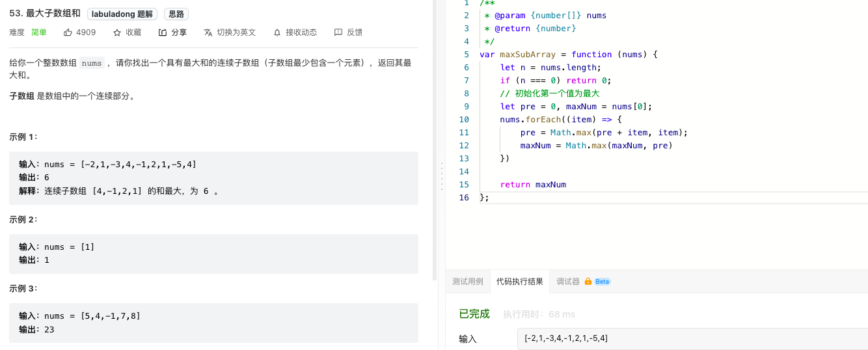Click the 输入 field showing [-2,1,-3,4,-1,2,1,-5,4]
The height and width of the screenshot is (350, 868).
(x=692, y=338)
